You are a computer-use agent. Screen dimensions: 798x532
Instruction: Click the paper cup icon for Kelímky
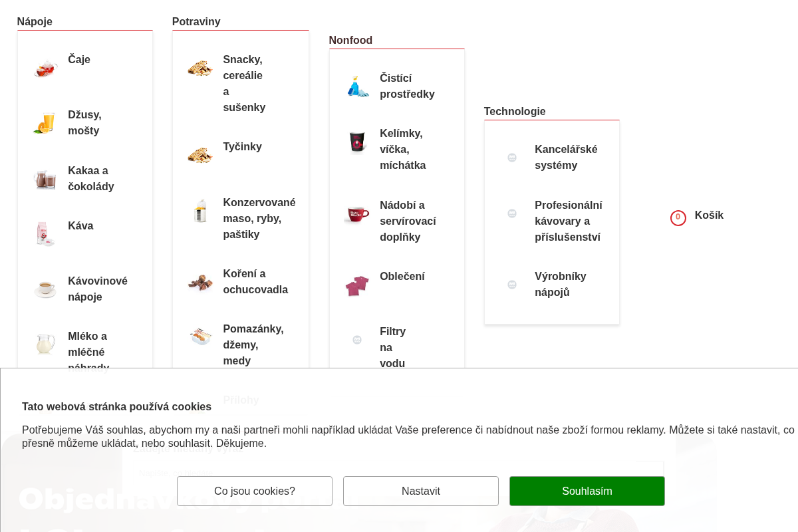358,142
